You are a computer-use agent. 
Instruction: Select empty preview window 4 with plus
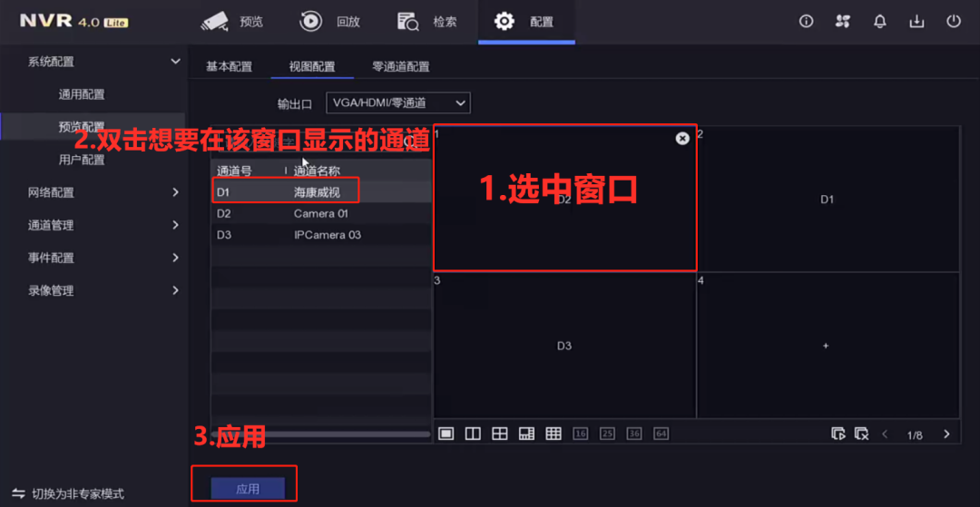tap(828, 346)
